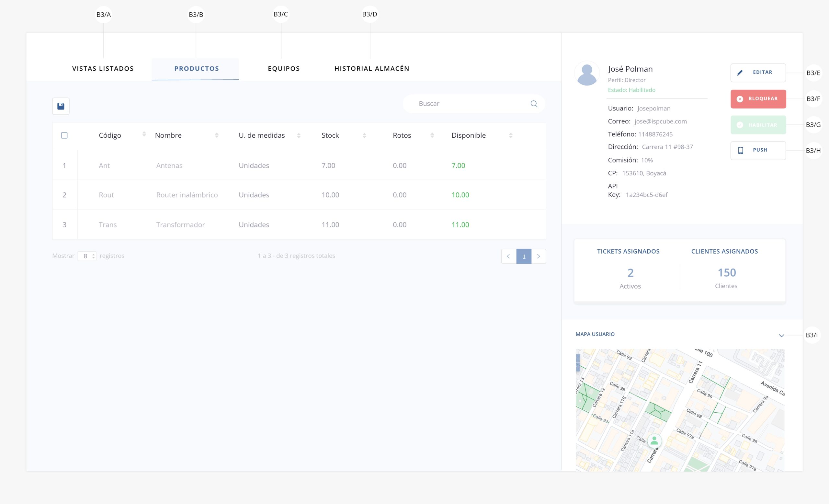Click the Editar button
Screen dimensions: 829x504
pyautogui.click(x=758, y=73)
